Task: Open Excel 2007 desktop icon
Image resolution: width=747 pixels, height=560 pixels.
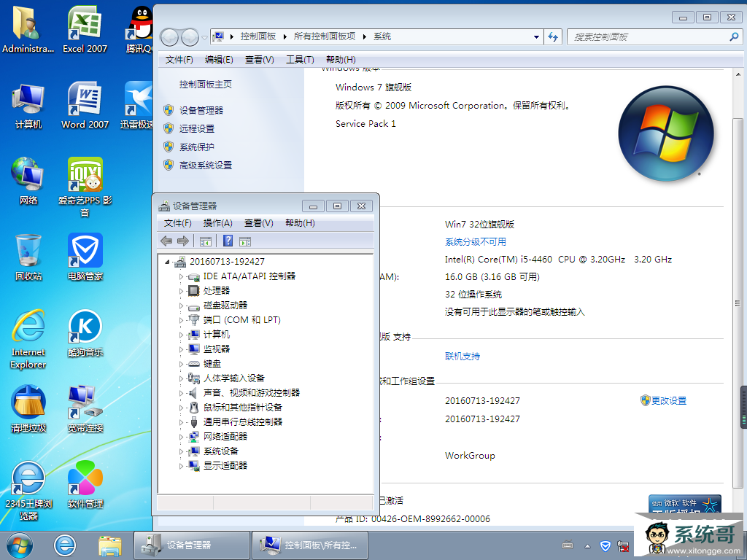Action: (85, 29)
